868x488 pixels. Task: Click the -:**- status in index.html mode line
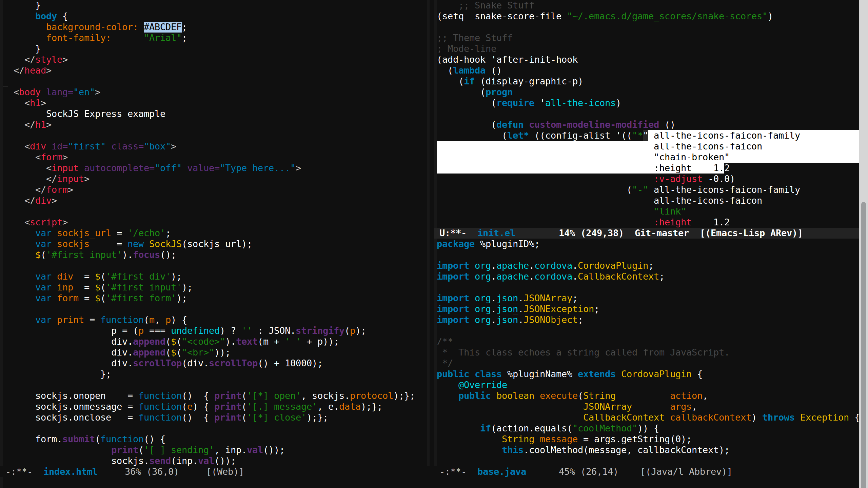(x=19, y=471)
